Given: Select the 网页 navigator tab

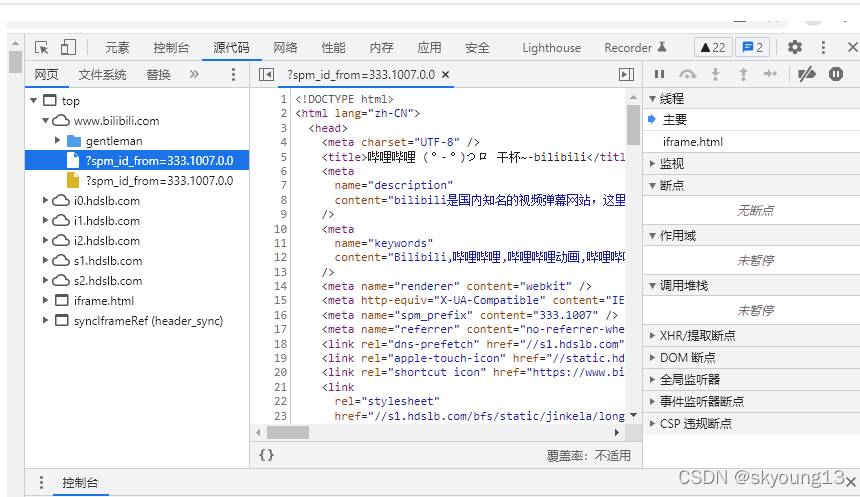Looking at the screenshot, I should 46,75.
